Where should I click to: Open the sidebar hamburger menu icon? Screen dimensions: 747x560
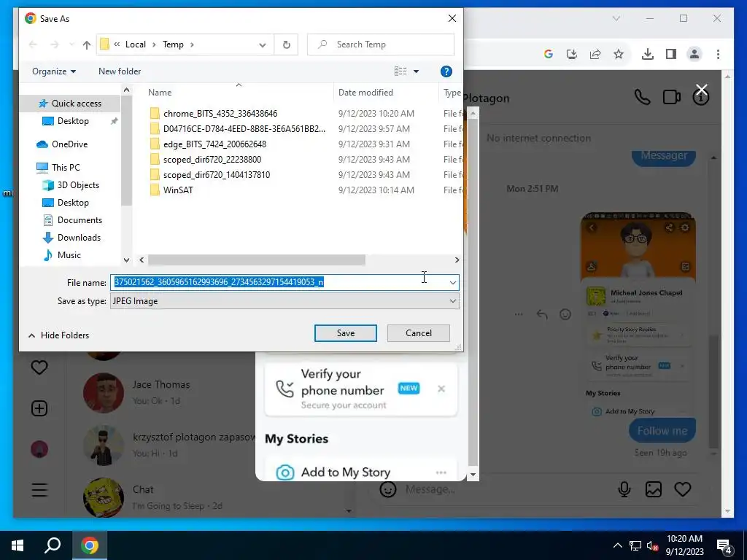tap(39, 490)
